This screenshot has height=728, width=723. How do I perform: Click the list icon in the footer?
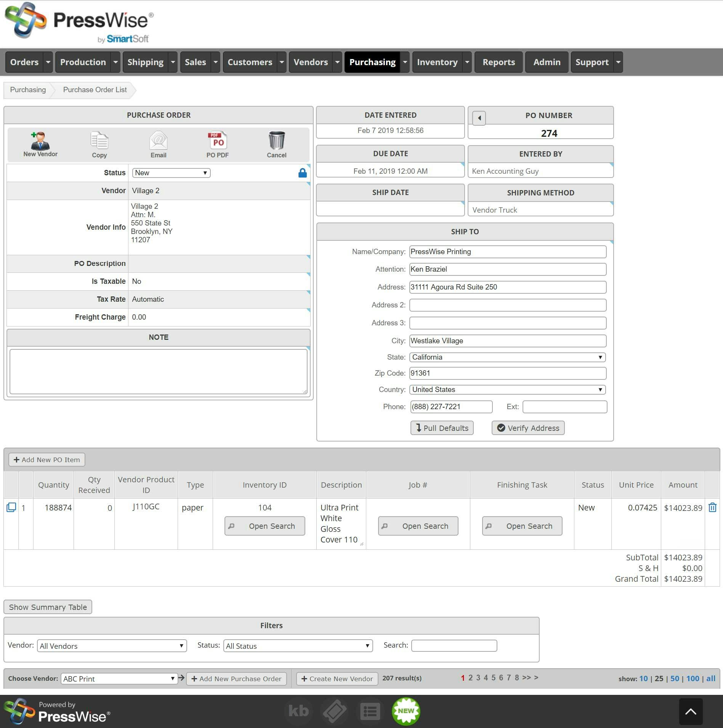click(370, 711)
